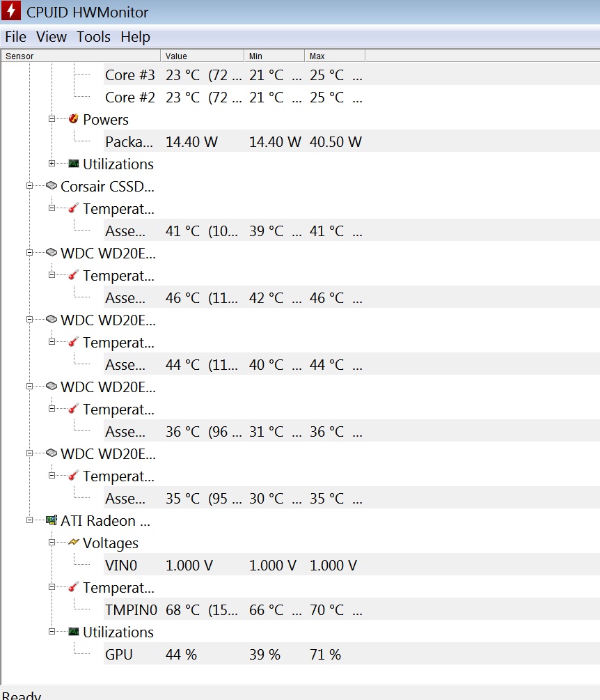
Task: Click the CPUID HWMonitor lightning app icon
Action: [x=11, y=10]
